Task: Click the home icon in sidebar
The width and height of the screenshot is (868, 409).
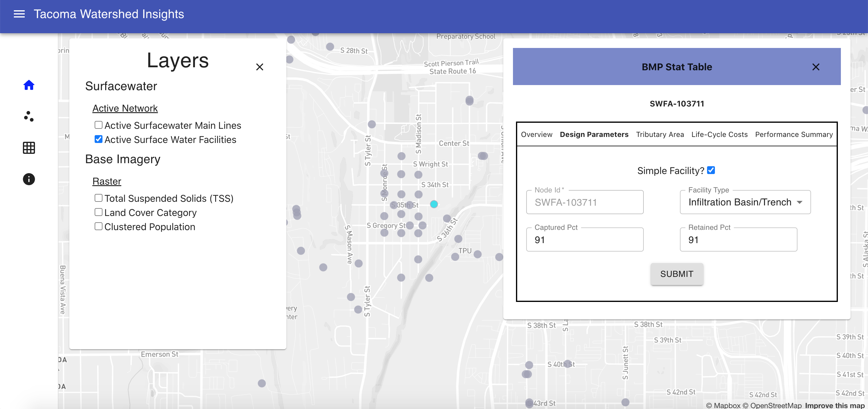Action: pyautogui.click(x=29, y=85)
